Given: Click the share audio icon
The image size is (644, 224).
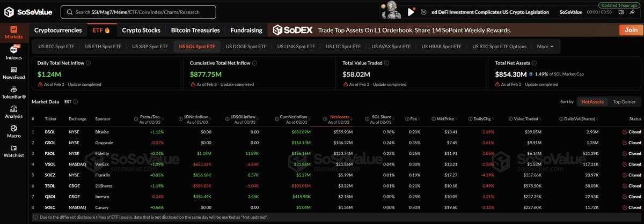Looking at the screenshot, I should tap(633, 12).
